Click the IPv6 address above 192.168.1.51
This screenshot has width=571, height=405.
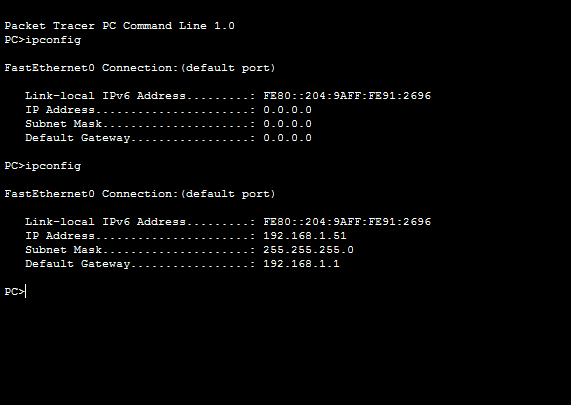[x=347, y=222]
